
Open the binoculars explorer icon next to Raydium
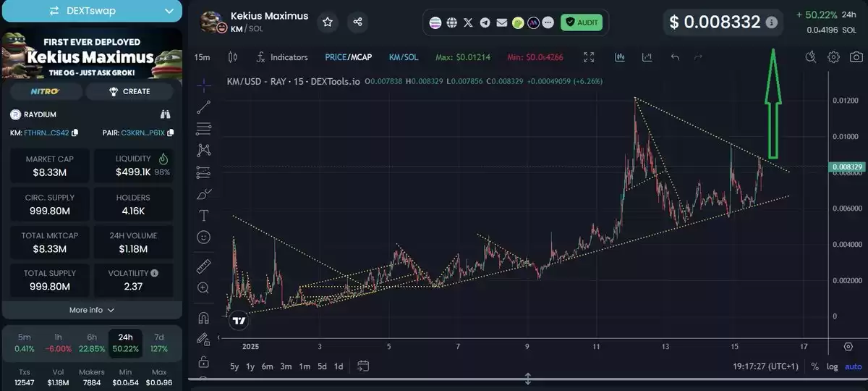tap(165, 114)
